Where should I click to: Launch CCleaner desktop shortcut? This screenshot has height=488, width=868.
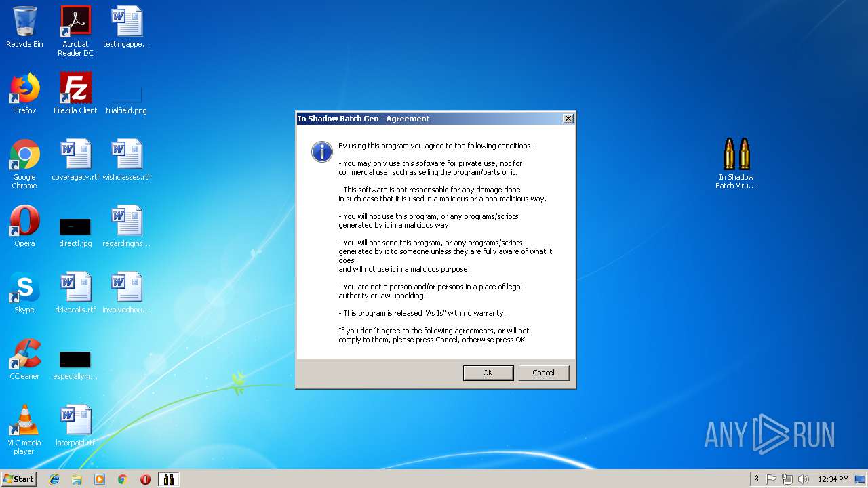click(24, 359)
